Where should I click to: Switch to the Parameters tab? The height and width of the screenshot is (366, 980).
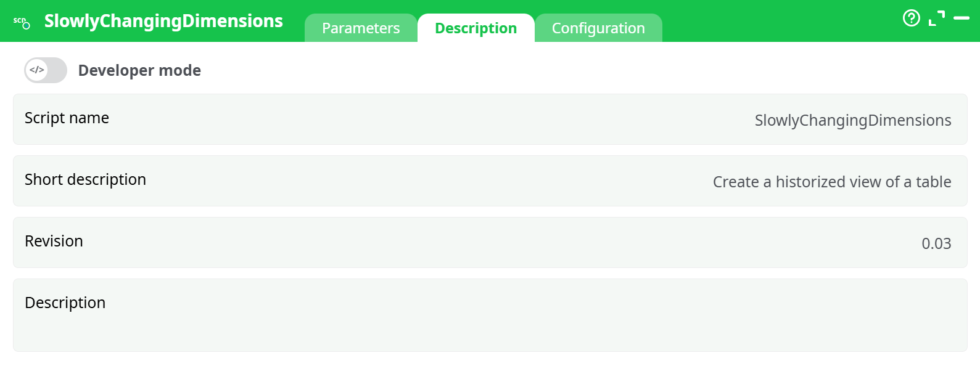361,28
